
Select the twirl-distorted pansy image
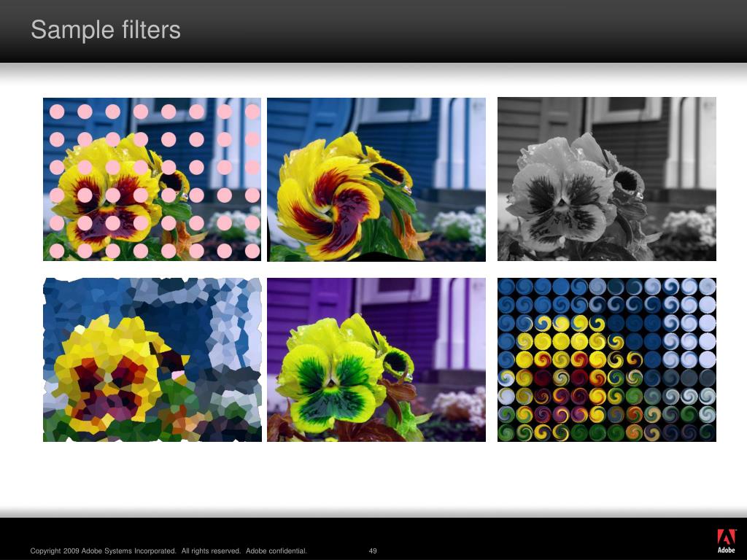coord(376,179)
